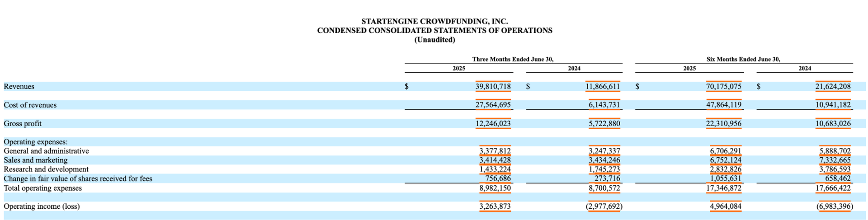This screenshot has width=868, height=220.
Task: Select the "Cost of revenues" row label
Action: (x=30, y=105)
